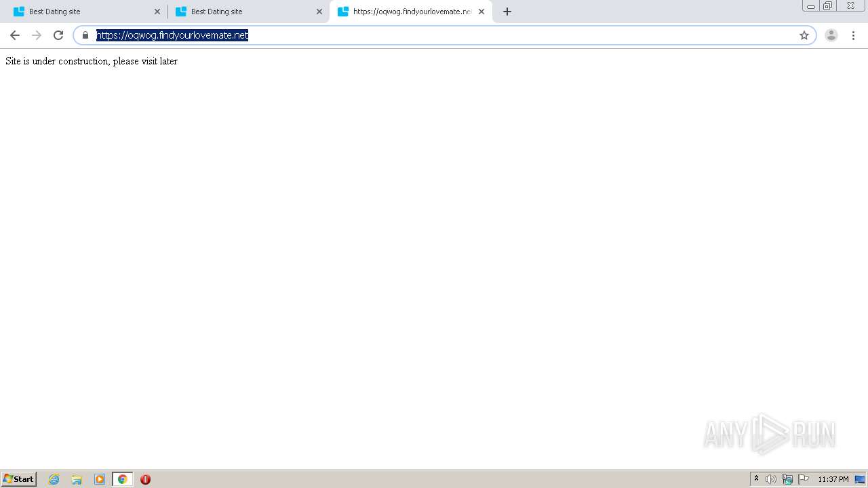Image resolution: width=868 pixels, height=488 pixels.
Task: Close the first Best Dating site tab
Action: [x=157, y=12]
